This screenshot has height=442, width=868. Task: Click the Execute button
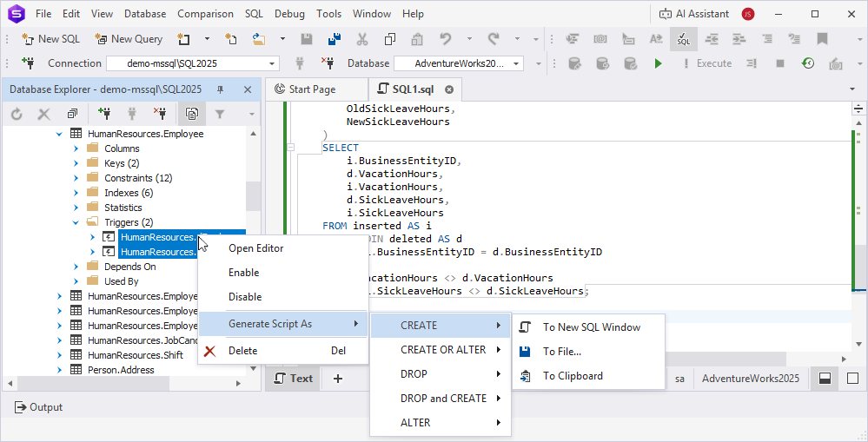pos(708,63)
